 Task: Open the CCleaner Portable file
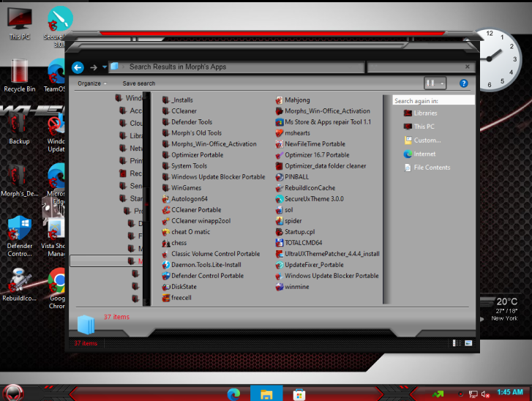tap(192, 210)
